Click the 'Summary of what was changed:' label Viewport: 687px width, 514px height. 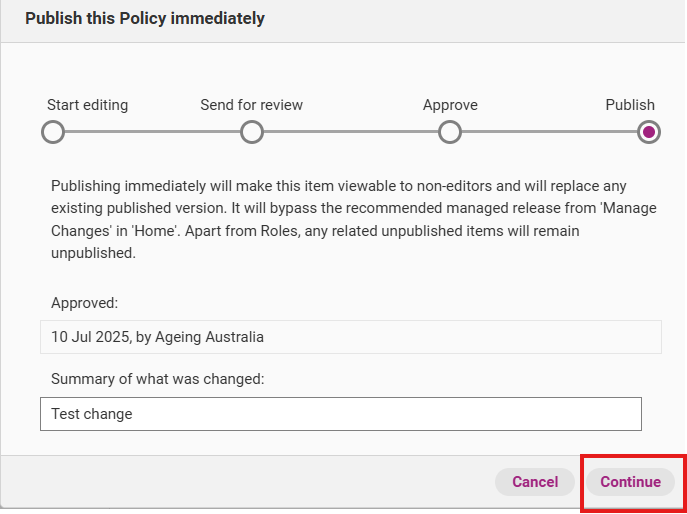(157, 378)
